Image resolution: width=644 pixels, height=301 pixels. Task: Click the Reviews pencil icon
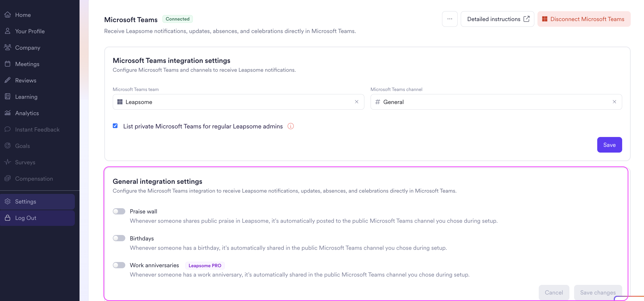click(x=8, y=80)
